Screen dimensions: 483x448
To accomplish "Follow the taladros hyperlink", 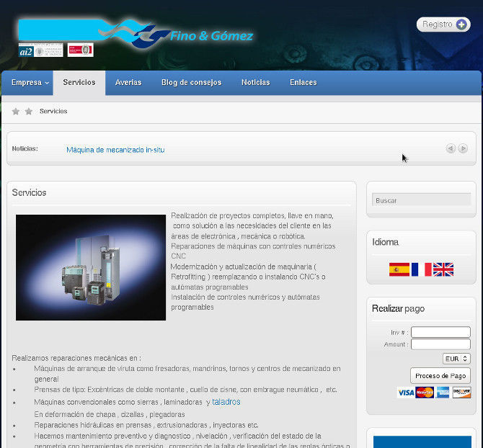I will click(x=226, y=402).
